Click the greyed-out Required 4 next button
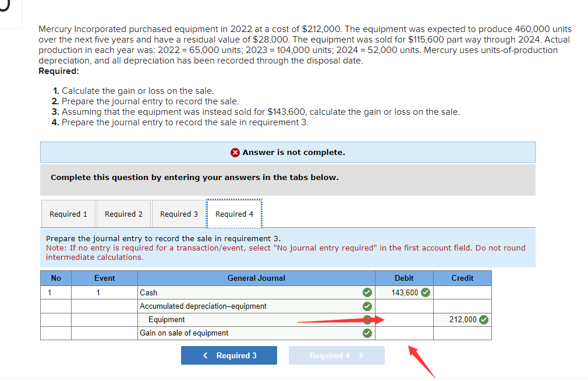Screen dimensions: 588x381 336,355
